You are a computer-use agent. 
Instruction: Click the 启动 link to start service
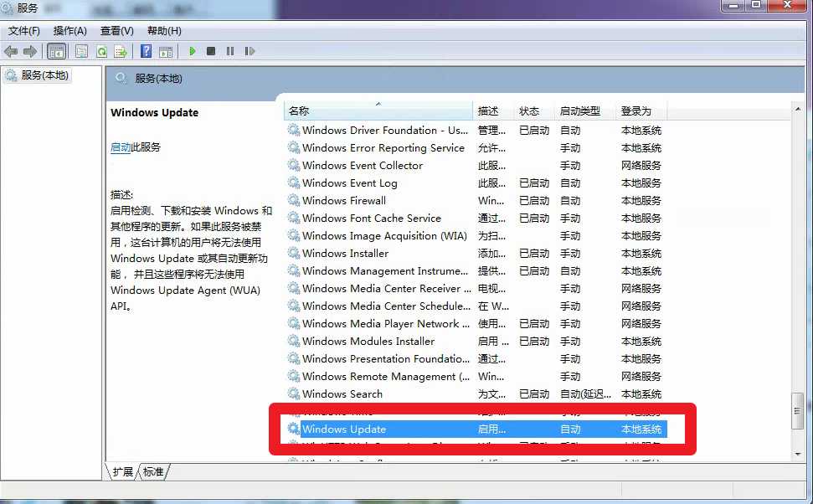(x=121, y=147)
